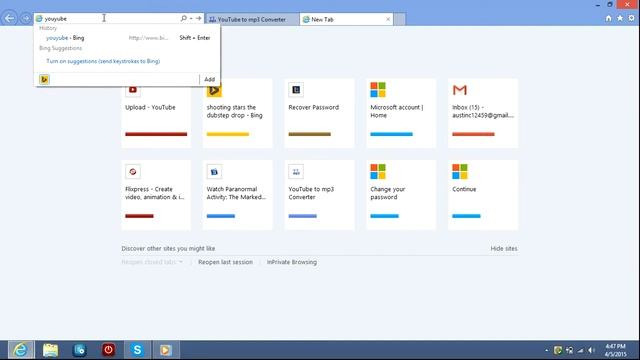This screenshot has height=360, width=640.
Task: Open the Recover Password tile
Action: click(x=319, y=113)
